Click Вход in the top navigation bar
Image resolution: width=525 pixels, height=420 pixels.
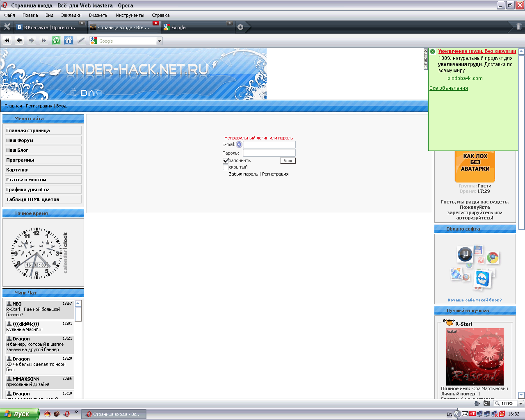(61, 106)
